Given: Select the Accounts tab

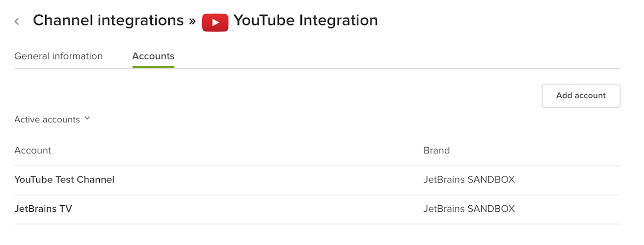Looking at the screenshot, I should pos(153,56).
